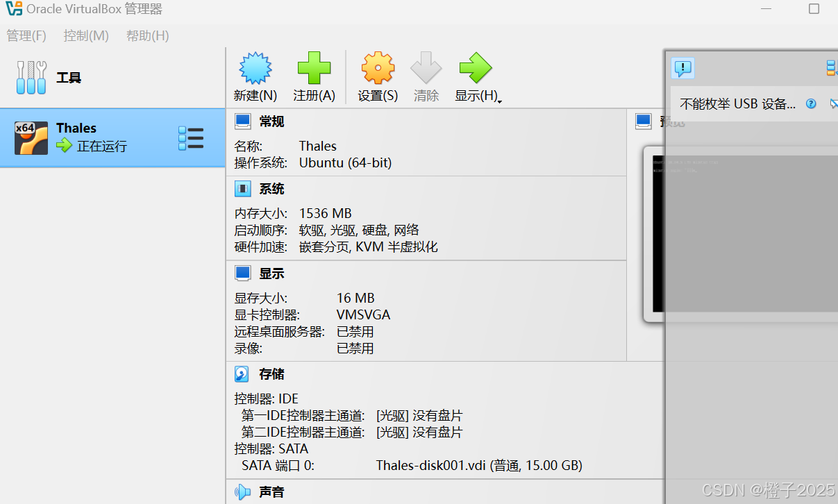Click the 控制器: IDE row
The height and width of the screenshot is (504, 838).
(267, 398)
